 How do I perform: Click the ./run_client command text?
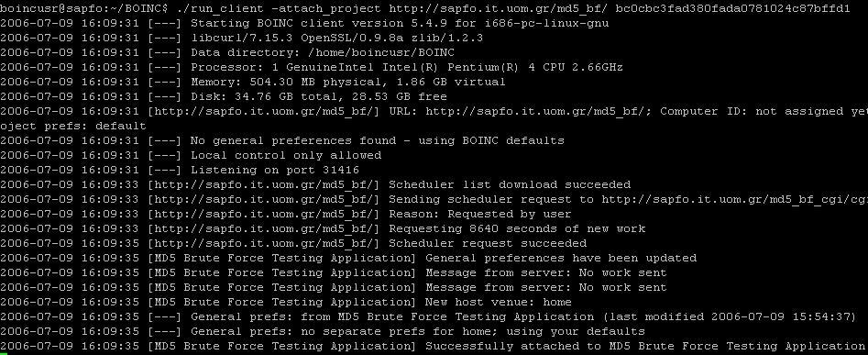[222, 9]
